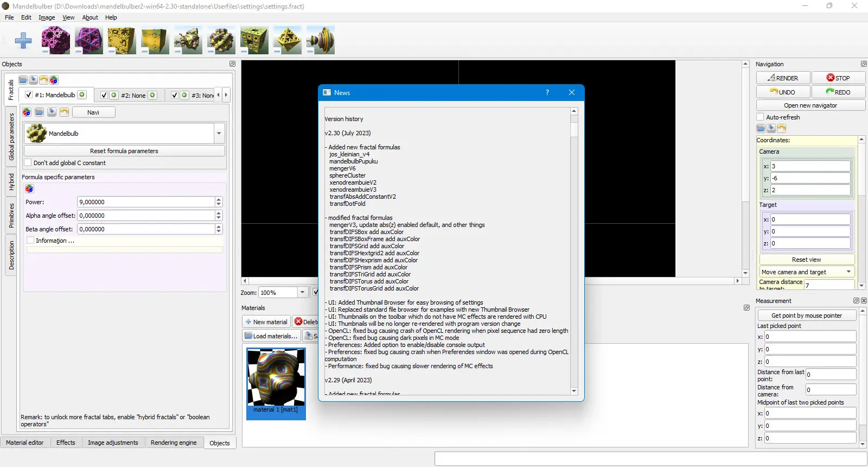This screenshot has height=467, width=868.
Task: Open the Help menu
Action: 111,17
